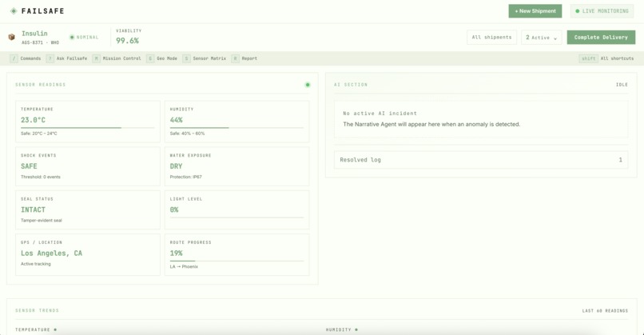The image size is (644, 335).
Task: Click the dot beside Temperature trend label
Action: [55, 329]
